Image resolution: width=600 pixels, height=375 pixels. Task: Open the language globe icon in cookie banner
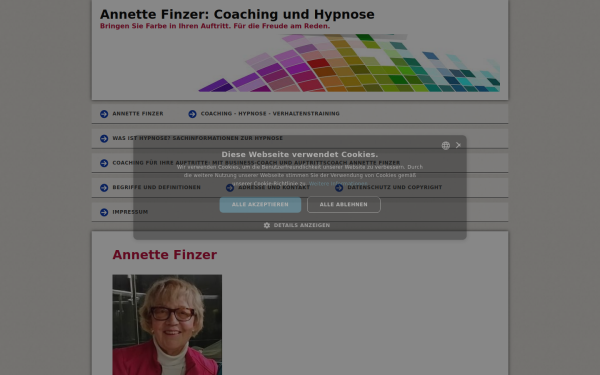(x=445, y=145)
